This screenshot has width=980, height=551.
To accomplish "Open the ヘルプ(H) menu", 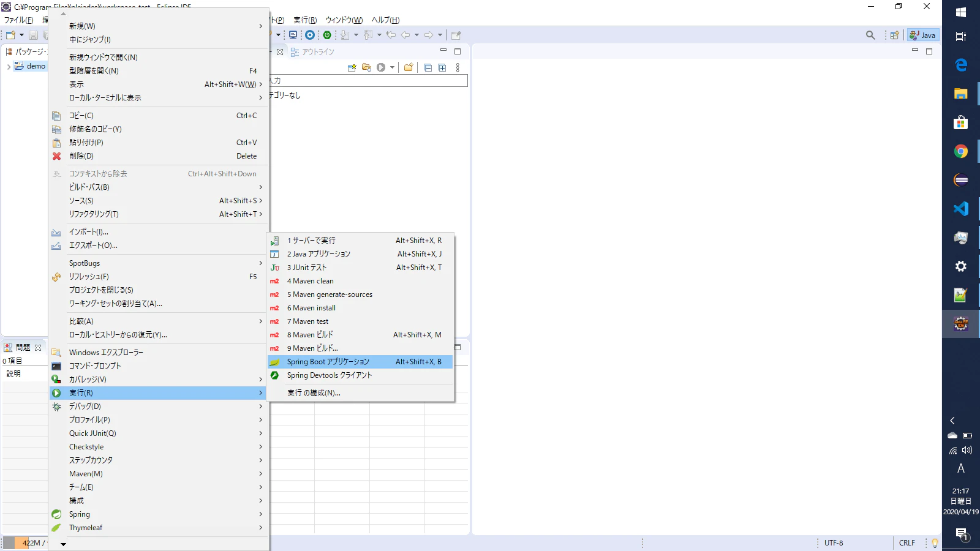I will (x=385, y=20).
